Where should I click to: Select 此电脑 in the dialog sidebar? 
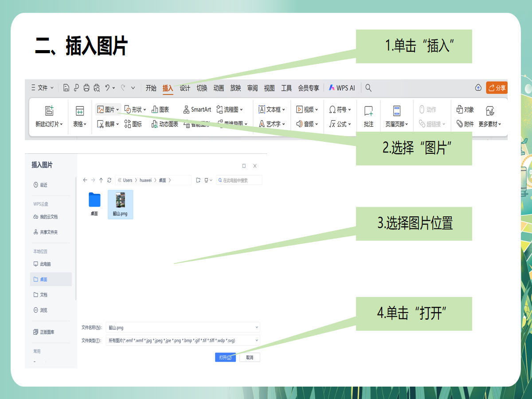click(x=45, y=264)
